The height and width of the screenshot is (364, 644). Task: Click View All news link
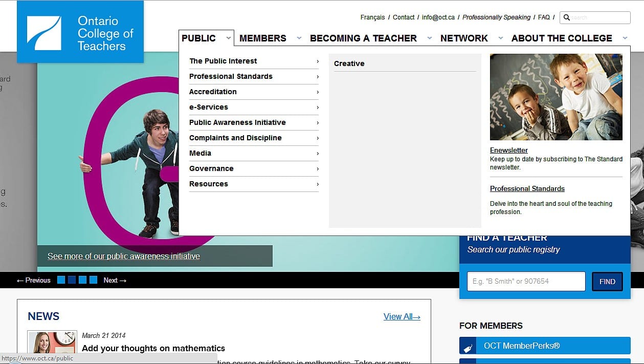point(402,316)
